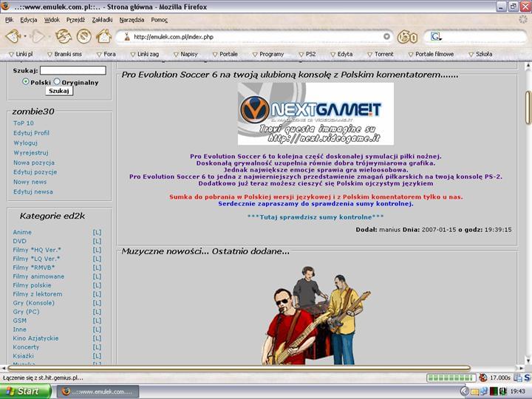Expand the PS2 bookmark folder

pyautogui.click(x=307, y=54)
